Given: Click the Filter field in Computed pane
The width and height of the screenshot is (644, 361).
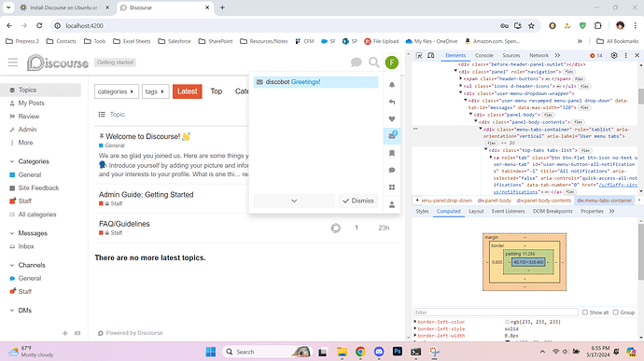Looking at the screenshot, I should click(x=497, y=312).
